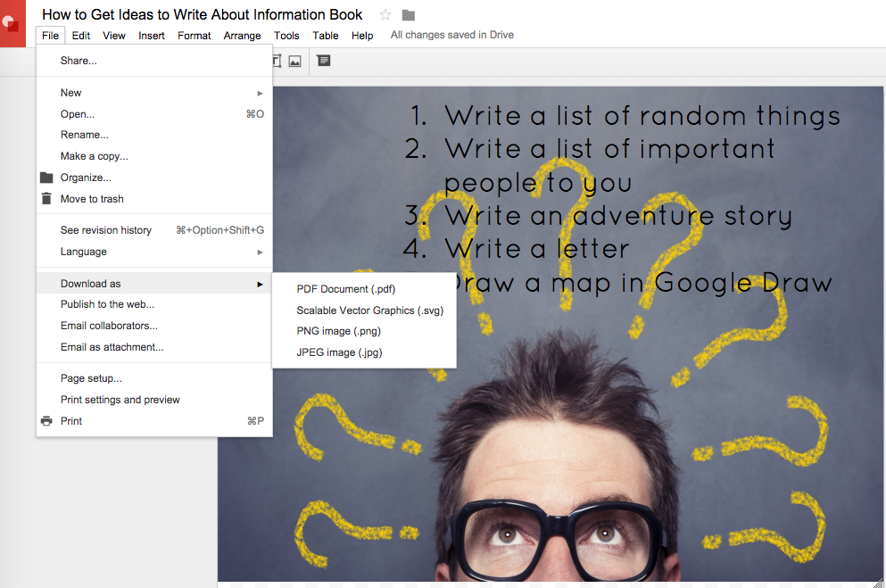Open the Insert menu

point(152,36)
